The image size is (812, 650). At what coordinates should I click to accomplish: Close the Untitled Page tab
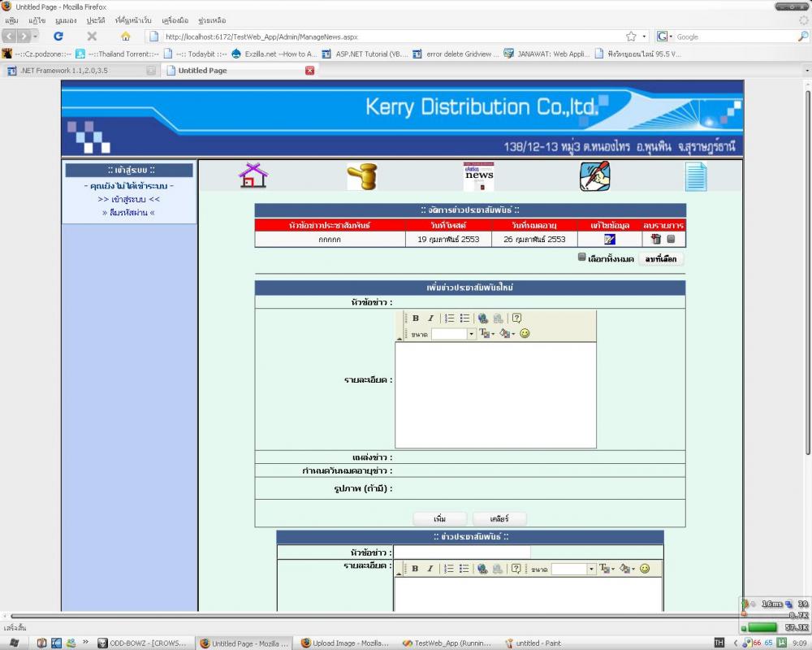point(309,71)
